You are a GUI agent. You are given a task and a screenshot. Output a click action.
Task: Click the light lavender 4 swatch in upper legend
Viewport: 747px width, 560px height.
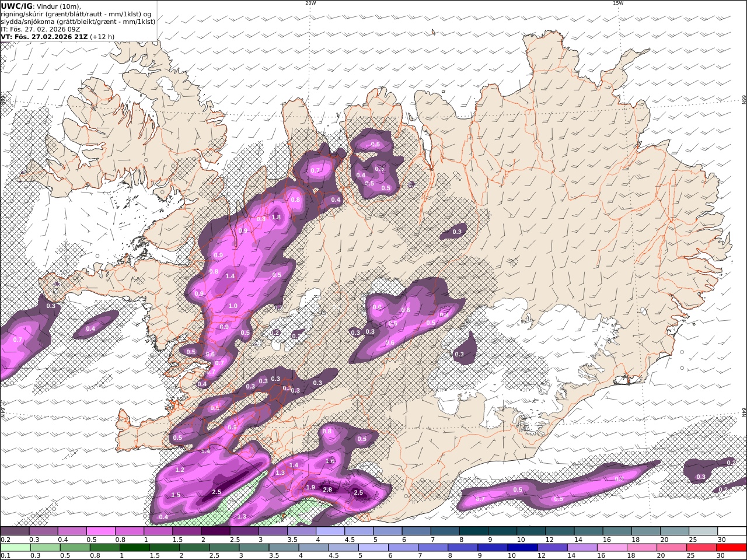tap(329, 531)
